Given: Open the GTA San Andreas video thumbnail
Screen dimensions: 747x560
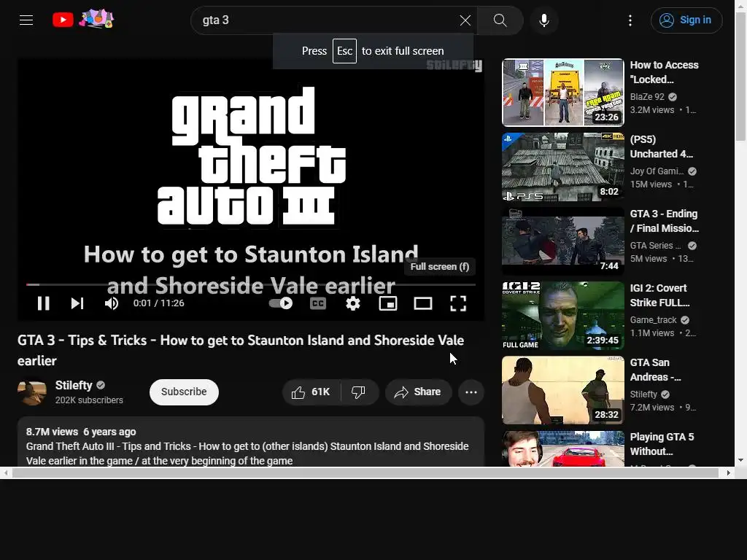Looking at the screenshot, I should (x=563, y=390).
